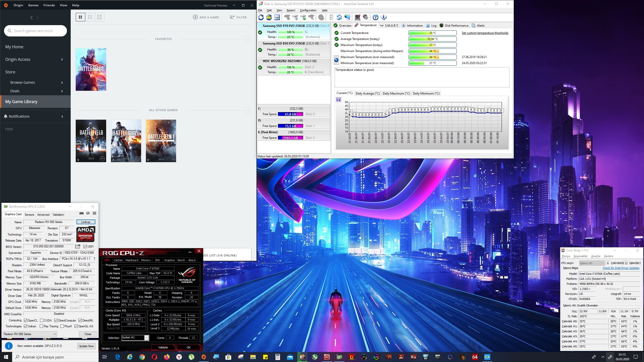Image resolution: width=644 pixels, height=362 pixels.
Task: Click Check for Intel Driver Updates link
Action: pos(621,268)
